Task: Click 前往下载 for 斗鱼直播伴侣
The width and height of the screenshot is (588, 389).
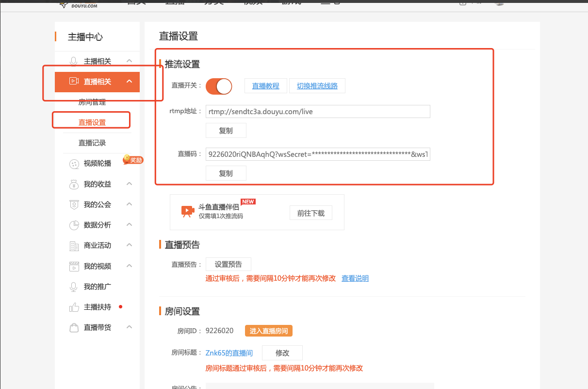Action: pyautogui.click(x=311, y=213)
